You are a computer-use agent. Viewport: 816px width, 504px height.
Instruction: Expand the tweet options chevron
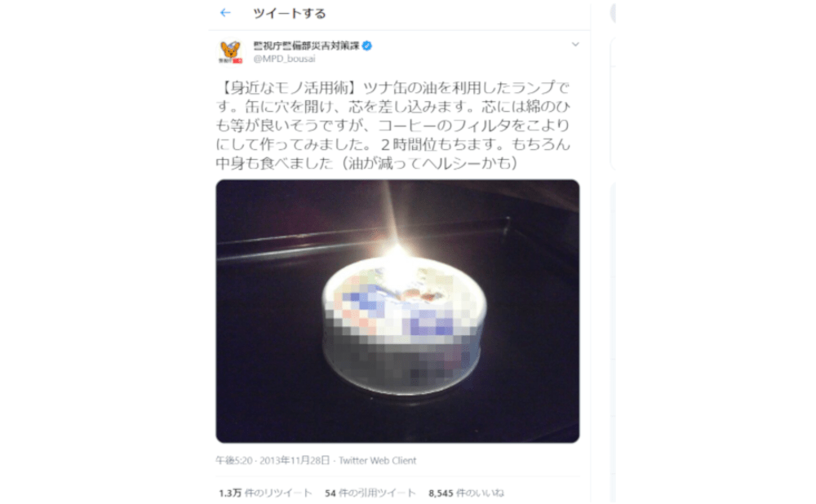click(575, 44)
